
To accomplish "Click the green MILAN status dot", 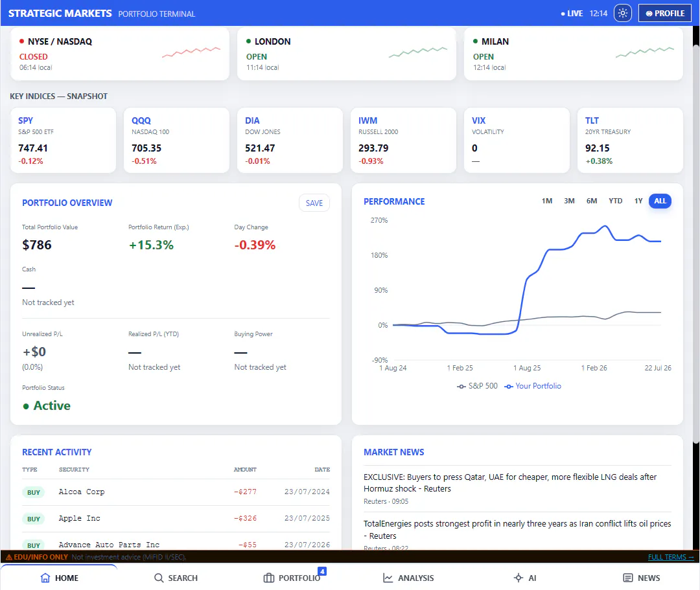I will [x=475, y=41].
